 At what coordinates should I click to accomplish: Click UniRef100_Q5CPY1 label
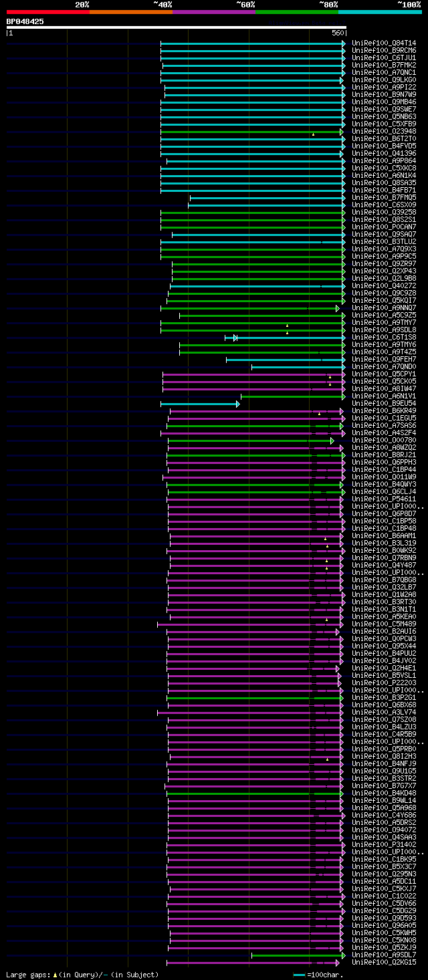point(384,374)
